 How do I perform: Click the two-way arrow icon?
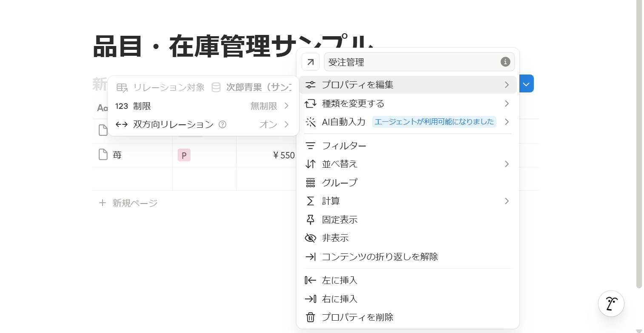click(x=122, y=124)
